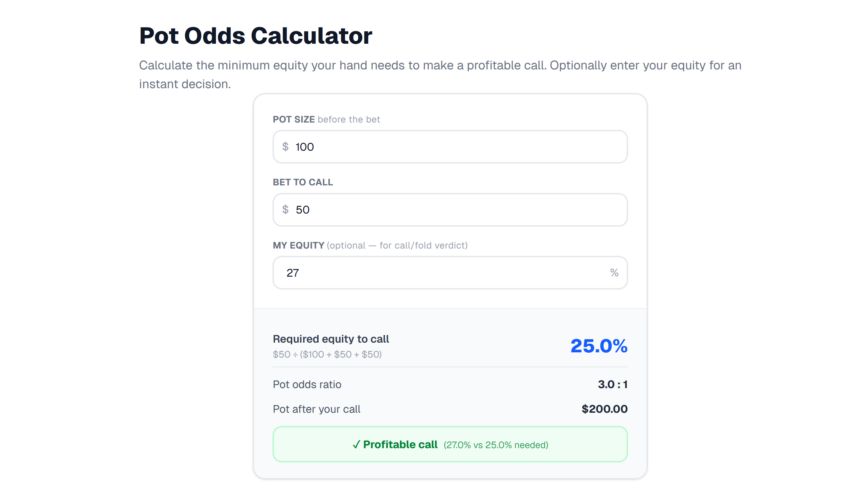Viewport: 868px width, 486px height.
Task: Click the Required equity to call label
Action: coord(331,339)
